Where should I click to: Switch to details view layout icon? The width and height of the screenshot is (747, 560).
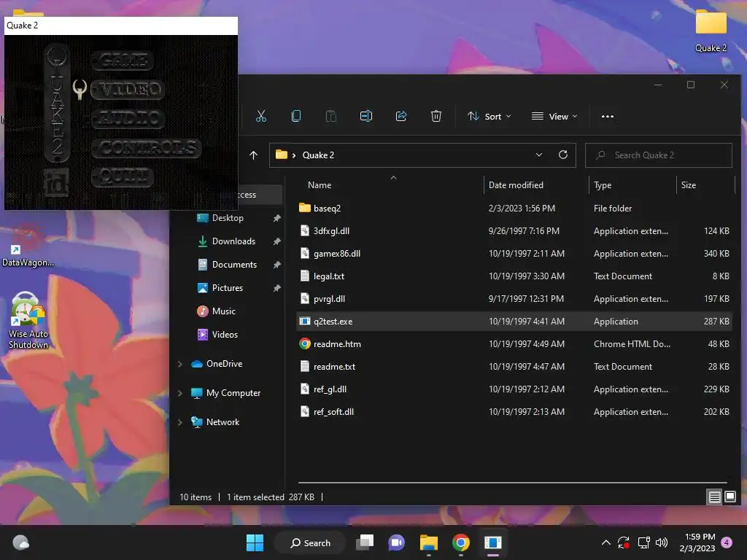tap(715, 497)
